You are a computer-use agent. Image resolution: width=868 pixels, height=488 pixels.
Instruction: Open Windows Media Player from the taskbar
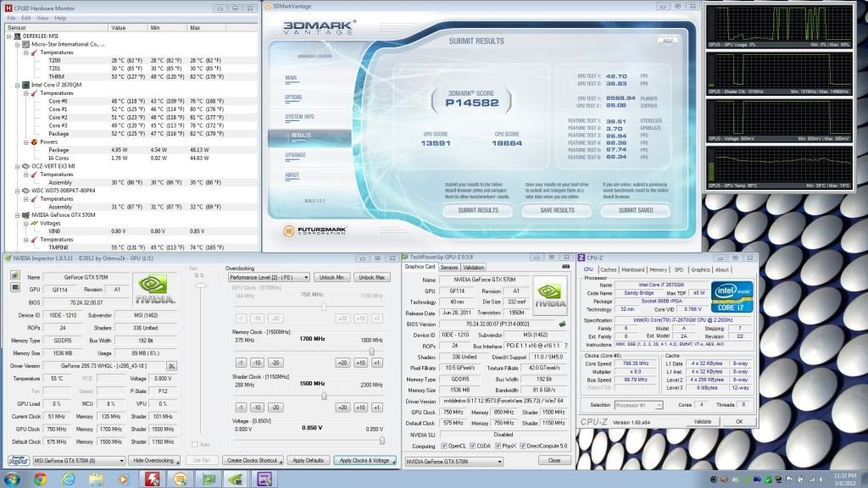point(124,479)
